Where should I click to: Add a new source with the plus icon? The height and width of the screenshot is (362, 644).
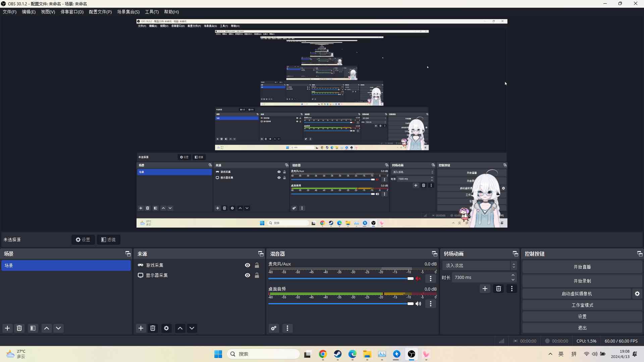(141, 328)
